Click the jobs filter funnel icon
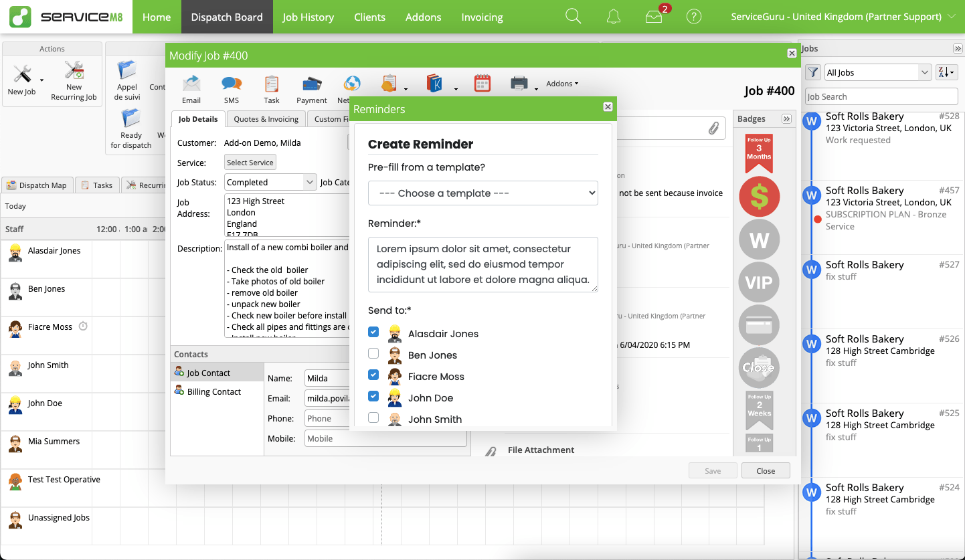 click(813, 72)
